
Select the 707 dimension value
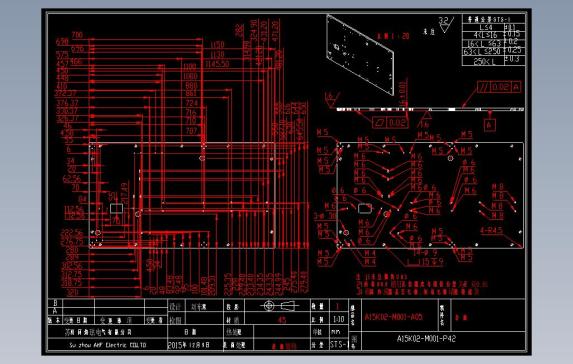coord(191,131)
